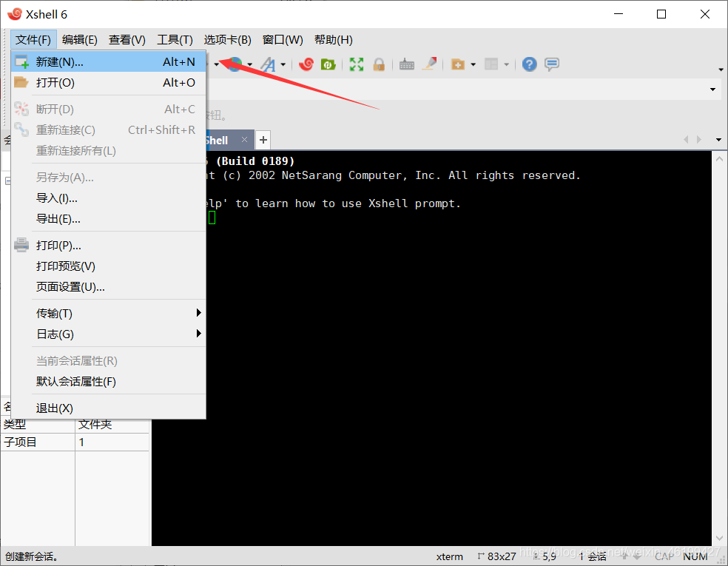The image size is (728, 566).
Task: Select 打印(P)... menu entry
Action: [109, 245]
